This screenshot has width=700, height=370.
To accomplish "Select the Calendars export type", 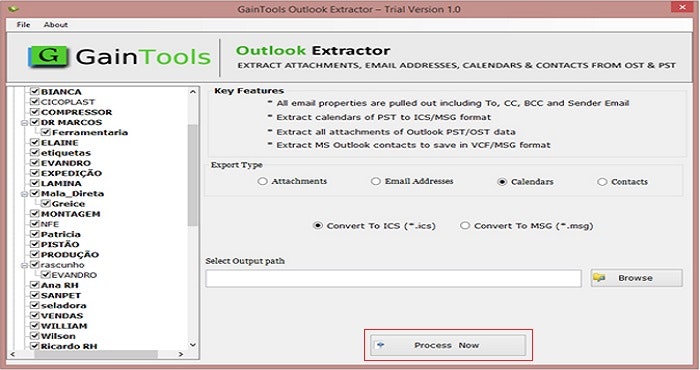I will pyautogui.click(x=502, y=182).
